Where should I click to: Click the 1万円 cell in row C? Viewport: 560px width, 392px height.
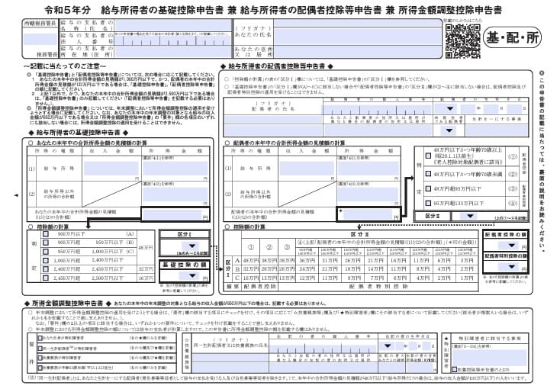tap(467, 278)
